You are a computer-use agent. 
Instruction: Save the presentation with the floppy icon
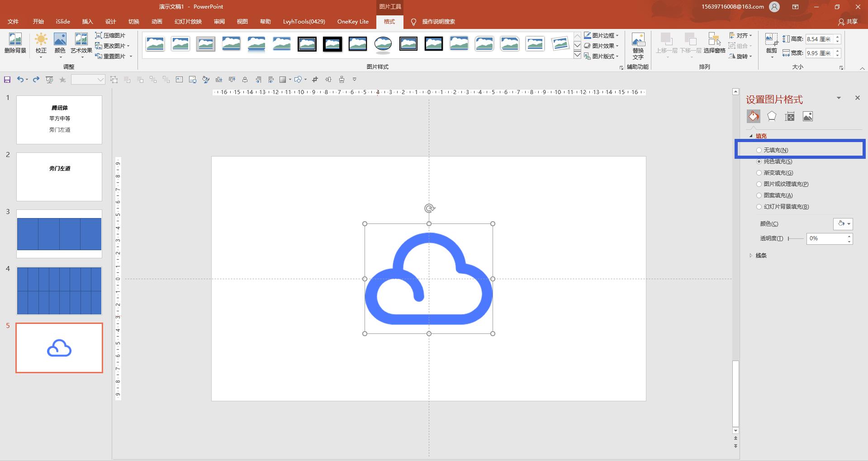[x=7, y=80]
